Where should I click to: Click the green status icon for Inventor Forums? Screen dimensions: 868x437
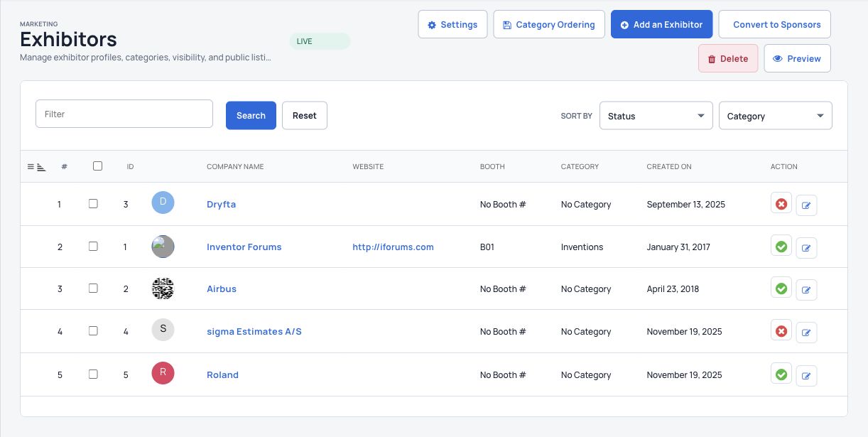coord(781,247)
